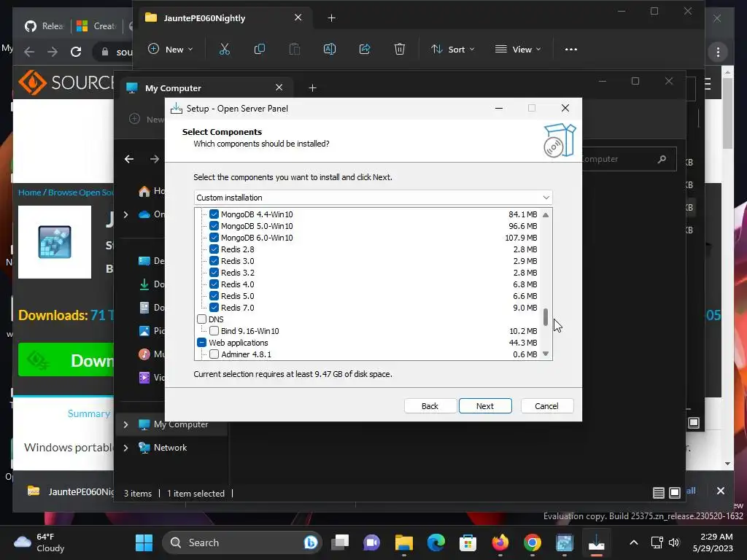The image size is (747, 560).
Task: Uncheck Redis 2.8 component
Action: point(214,249)
